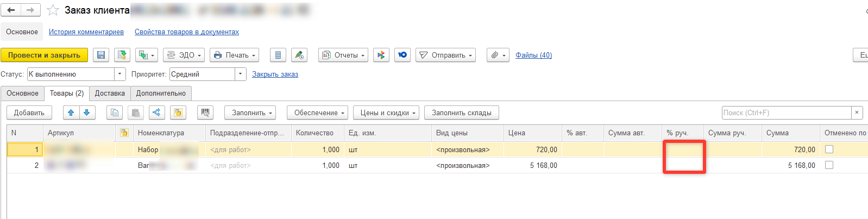Switch to the Дополнительно tab

(x=161, y=93)
